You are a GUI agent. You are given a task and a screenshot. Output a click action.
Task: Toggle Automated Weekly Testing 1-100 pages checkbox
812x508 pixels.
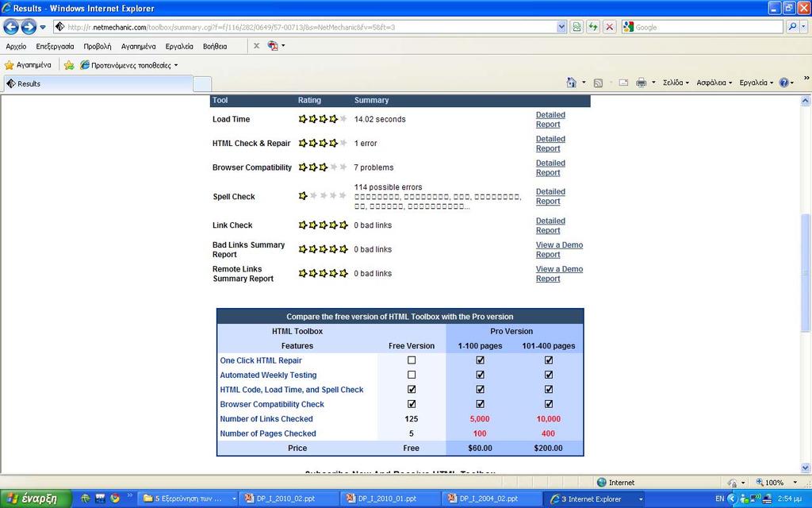pos(480,375)
